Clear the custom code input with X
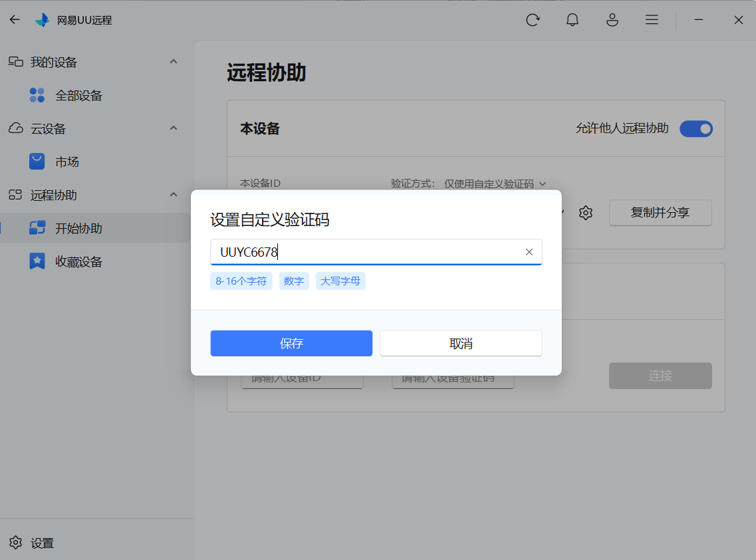Image resolution: width=756 pixels, height=560 pixels. [x=529, y=252]
